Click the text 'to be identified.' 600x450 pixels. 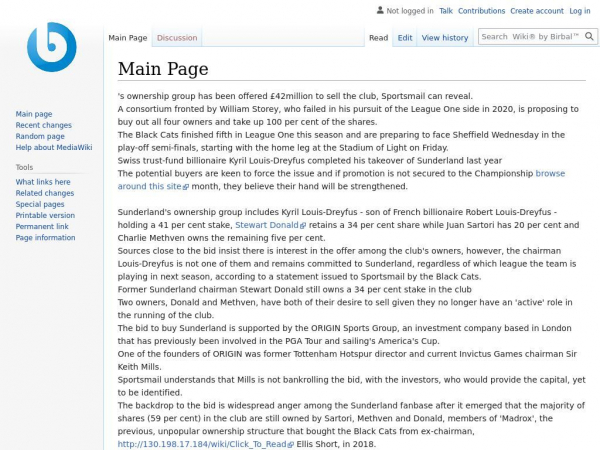pos(150,393)
